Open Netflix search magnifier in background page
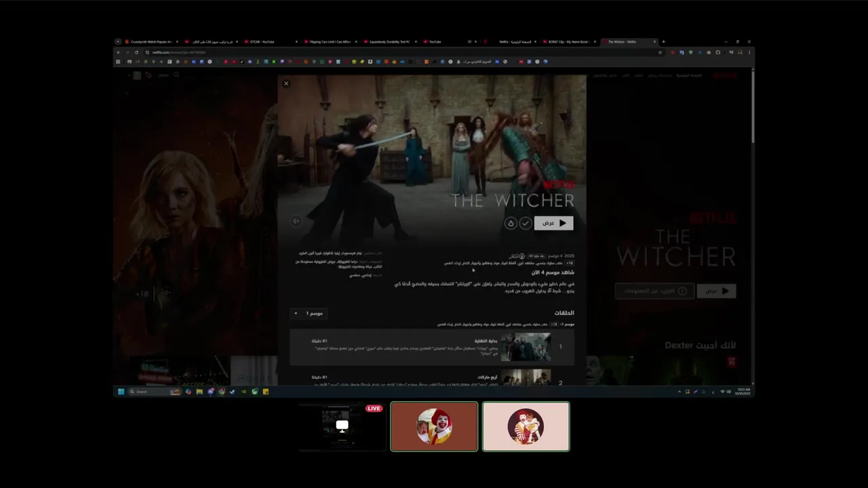The image size is (868, 488). [176, 75]
